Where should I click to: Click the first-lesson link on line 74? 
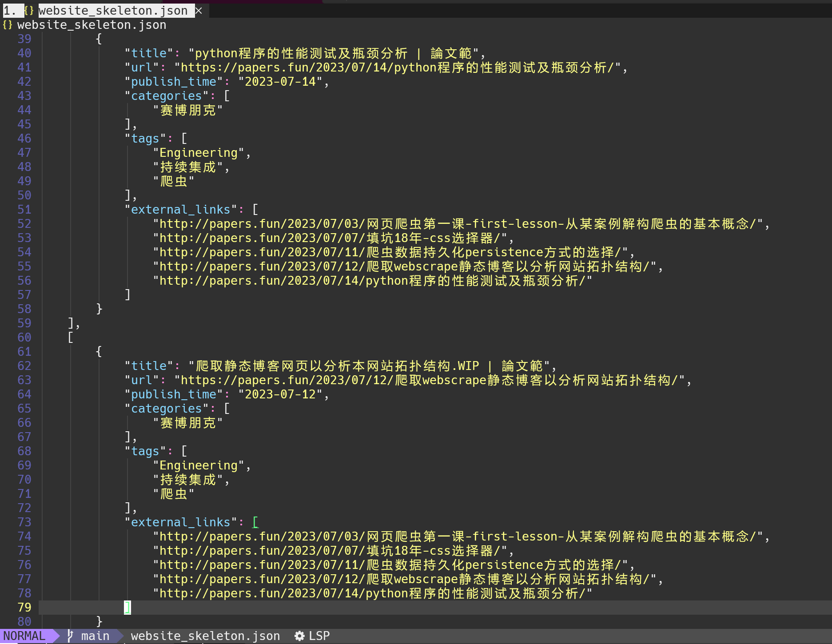coord(458,537)
